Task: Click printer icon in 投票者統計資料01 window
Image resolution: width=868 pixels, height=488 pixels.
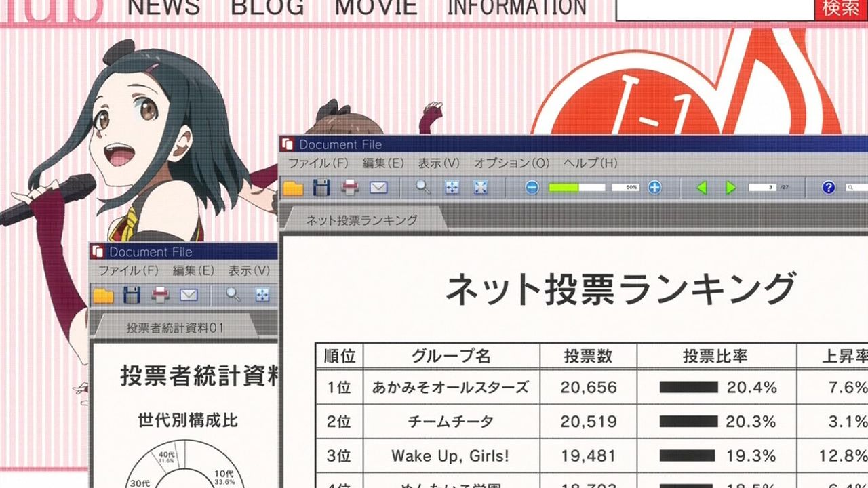Action: coord(160,295)
